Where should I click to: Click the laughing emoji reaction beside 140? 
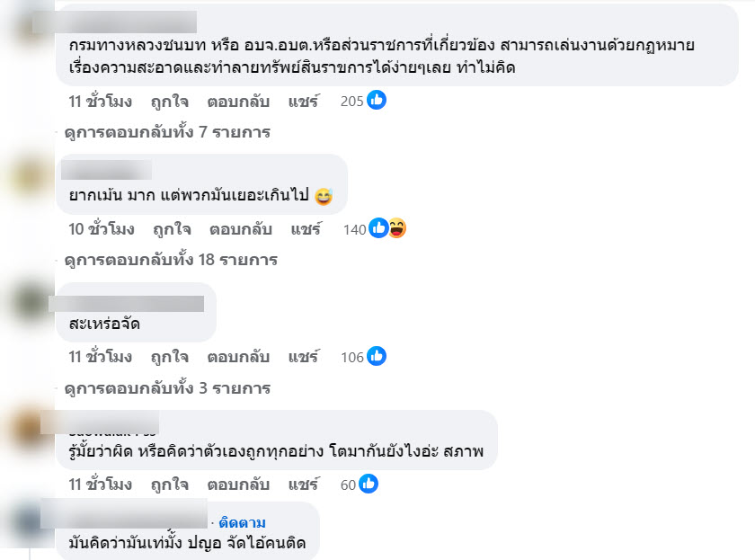click(x=396, y=229)
